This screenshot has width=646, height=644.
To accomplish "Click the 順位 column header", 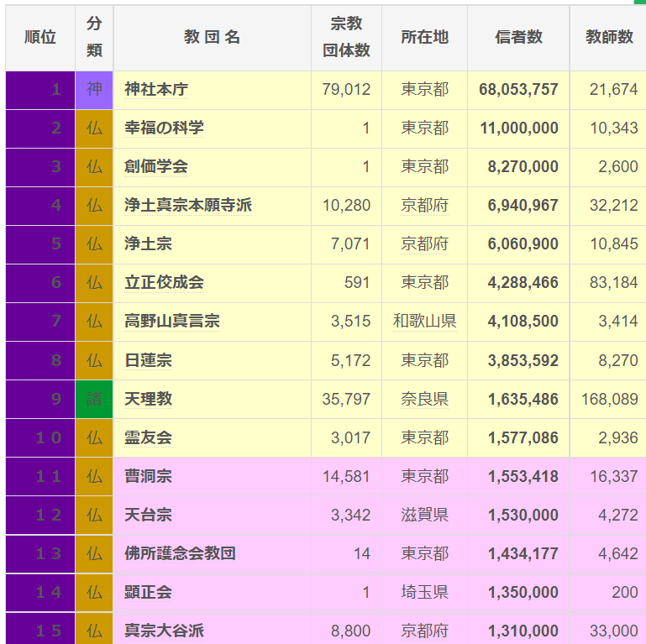I will (40, 38).
